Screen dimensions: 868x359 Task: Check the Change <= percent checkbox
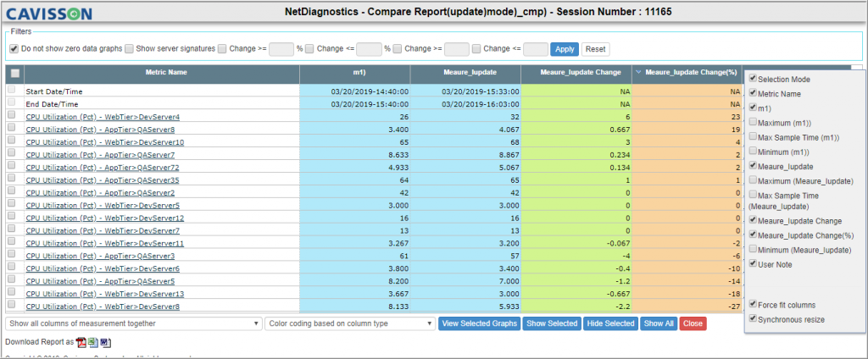point(309,48)
